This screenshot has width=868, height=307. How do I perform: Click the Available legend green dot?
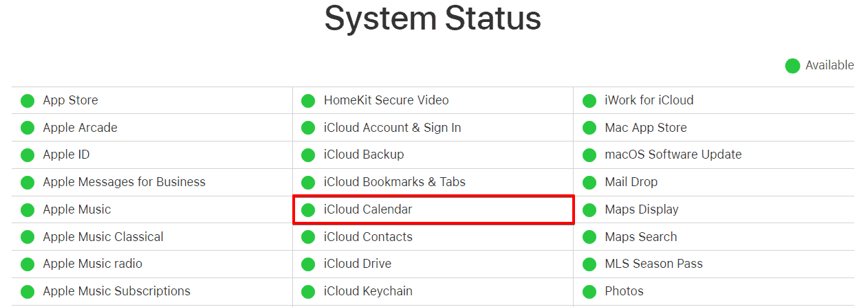[x=792, y=66]
